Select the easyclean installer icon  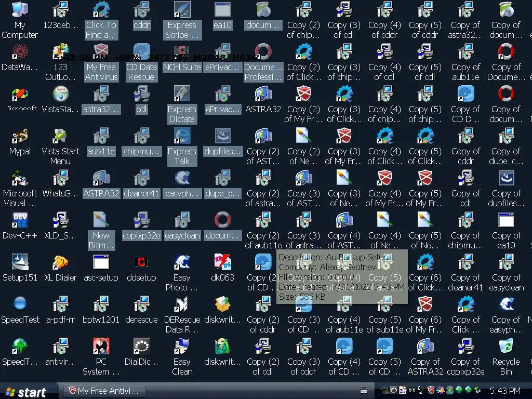pos(182,220)
